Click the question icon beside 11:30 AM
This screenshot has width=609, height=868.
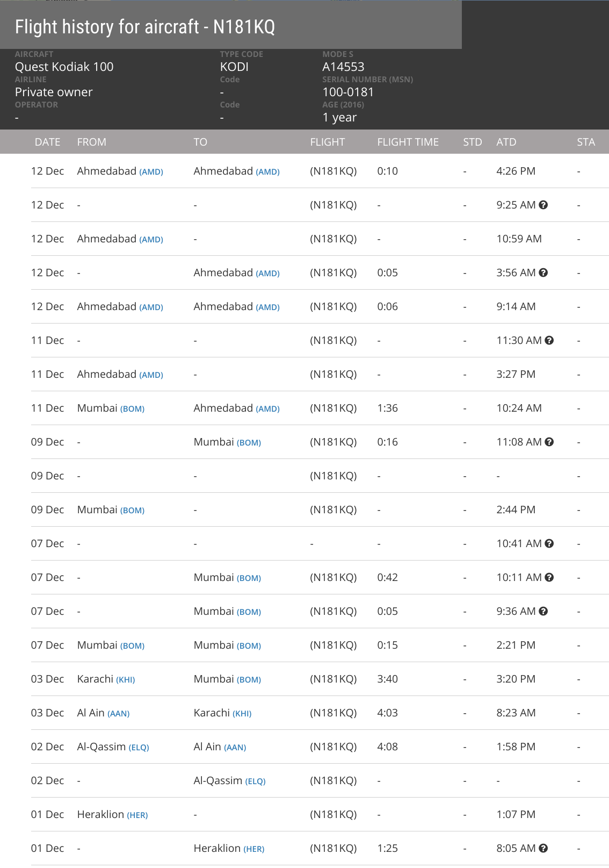click(549, 340)
